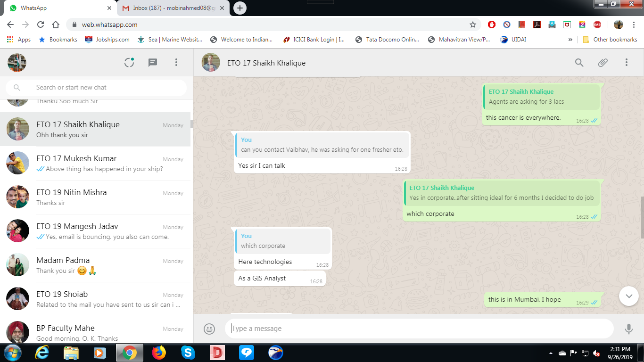Open the Other bookmarks folder
Screen dimensions: 644x362
610,40
